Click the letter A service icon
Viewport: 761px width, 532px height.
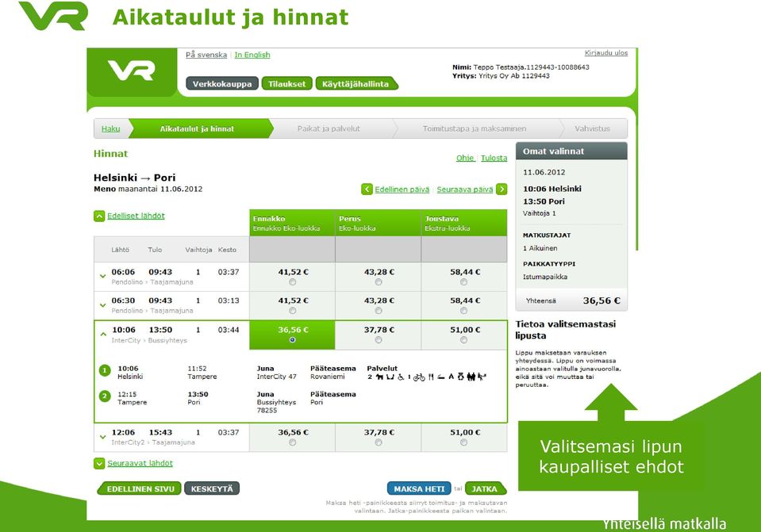click(451, 377)
